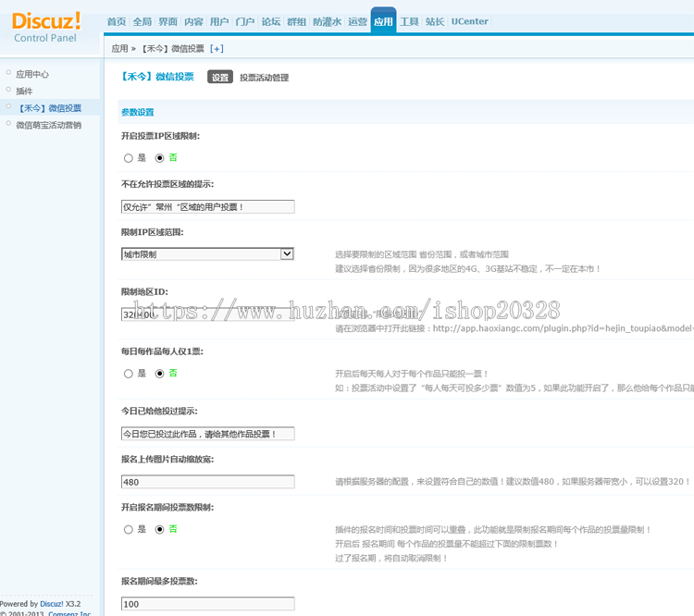The height and width of the screenshot is (616, 694).
Task: Click the Discuz! Control Panel logo
Action: coord(46,28)
